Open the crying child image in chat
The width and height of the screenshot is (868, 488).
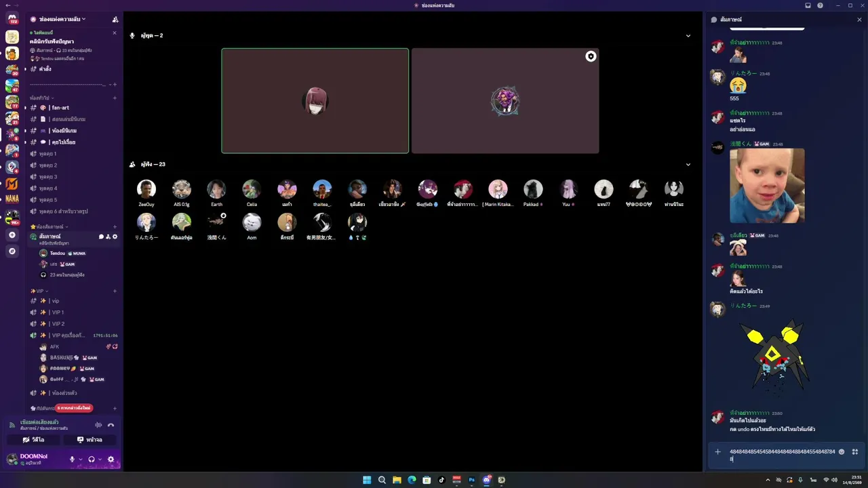click(767, 186)
